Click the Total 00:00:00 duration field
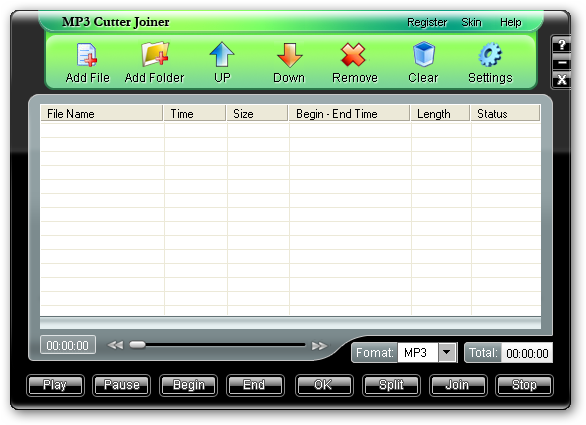 (527, 353)
